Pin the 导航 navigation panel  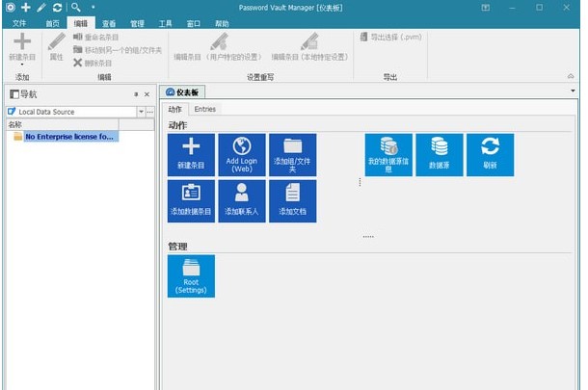coord(135,94)
